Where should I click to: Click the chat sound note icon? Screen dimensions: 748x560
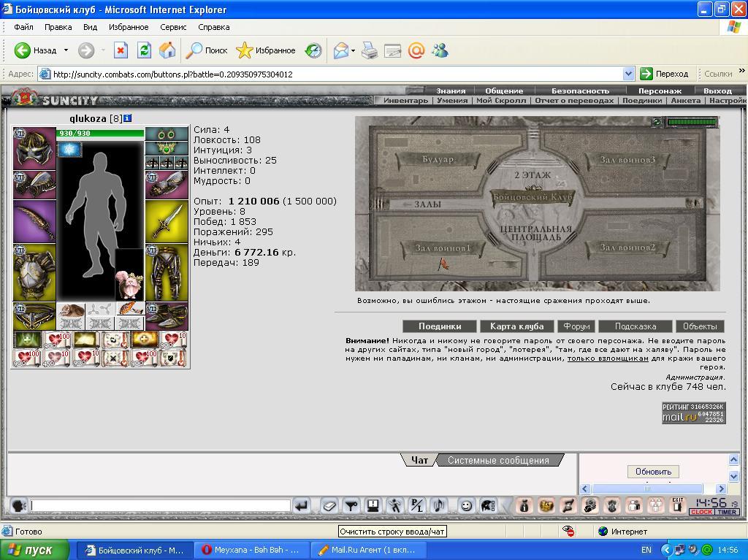[x=439, y=506]
